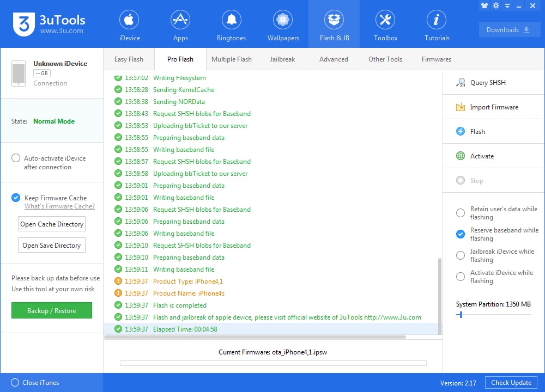This screenshot has height=392, width=545.
Task: Select 13:58:43 Request SHSH blobs row
Action: coord(270,114)
